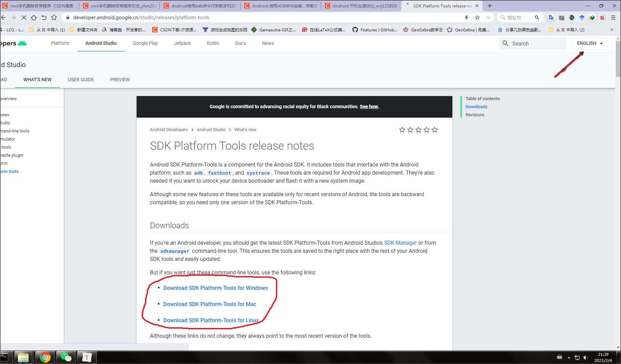Jump to Downloads in table of contents
Screen dimensions: 621x364
click(476, 107)
